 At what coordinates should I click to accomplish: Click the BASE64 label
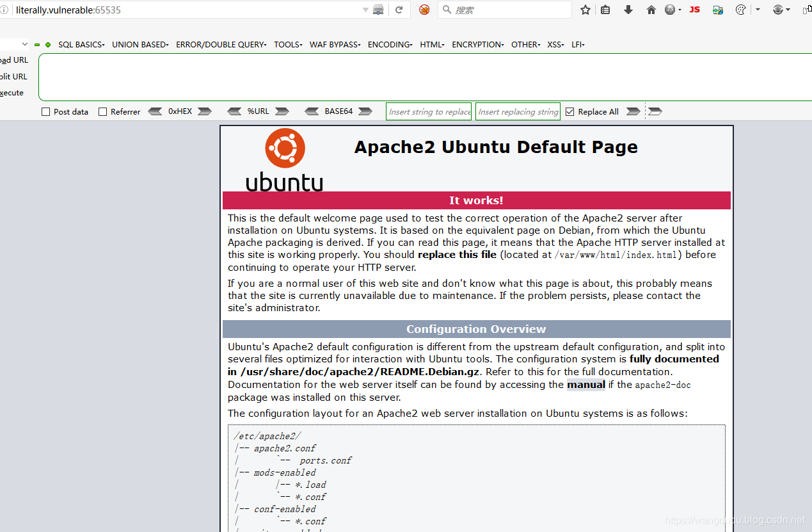point(338,111)
